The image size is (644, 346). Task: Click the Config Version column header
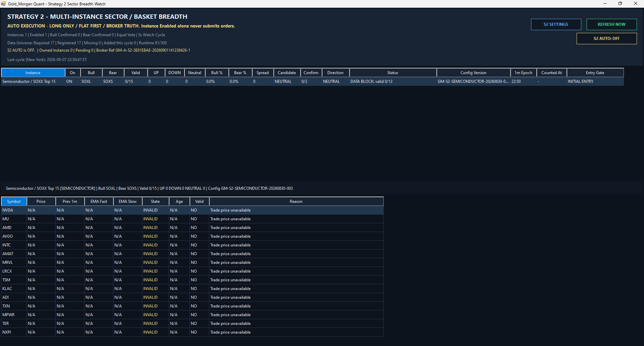(x=473, y=73)
